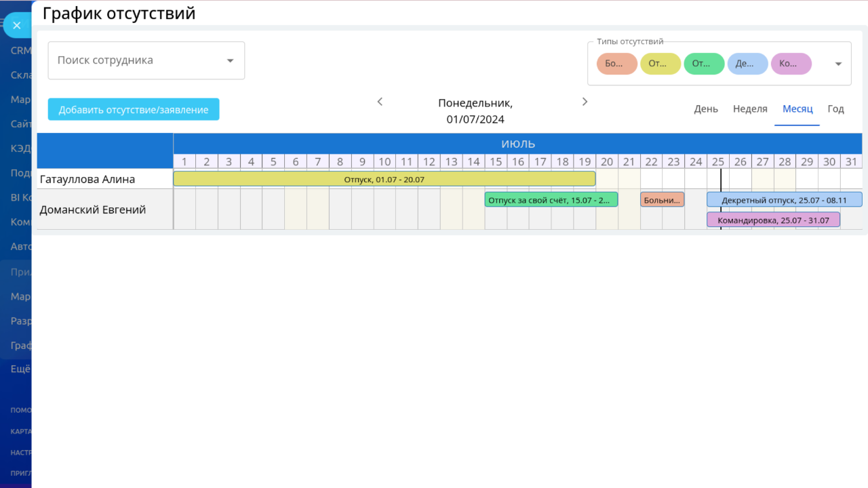Viewport: 868px width, 488px height.
Task: Click the orange Бо... absence type chip
Action: point(617,64)
